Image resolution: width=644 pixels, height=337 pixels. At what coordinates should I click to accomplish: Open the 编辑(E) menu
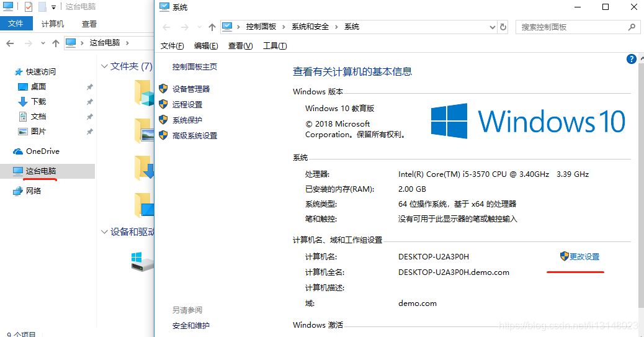206,46
